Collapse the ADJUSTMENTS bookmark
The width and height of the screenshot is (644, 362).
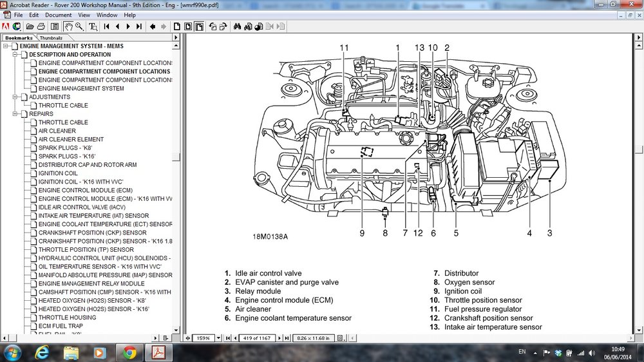[15, 97]
